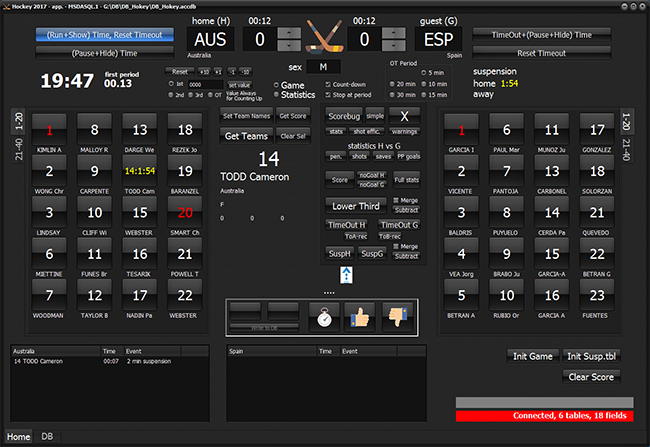
Task: Enable Merge checkbox beside Lower Third
Action: point(396,200)
